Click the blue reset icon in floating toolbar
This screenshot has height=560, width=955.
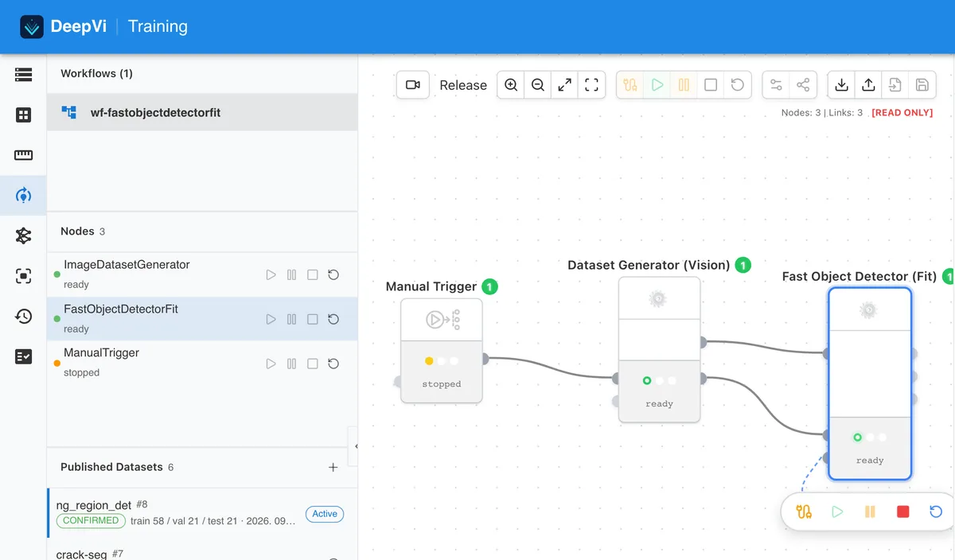pyautogui.click(x=936, y=511)
